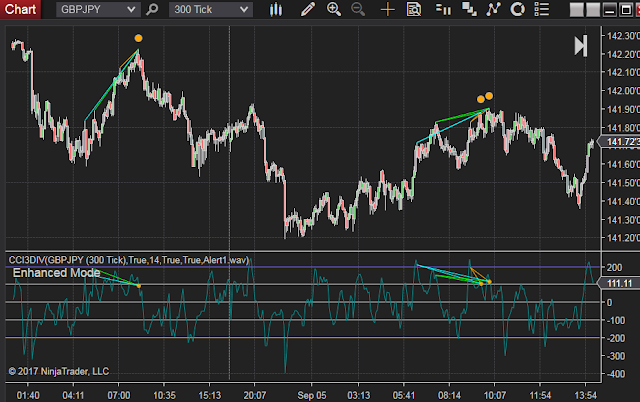Open the Data Series overlapping squares icon
Screen dimensions: 640x402
(469, 9)
